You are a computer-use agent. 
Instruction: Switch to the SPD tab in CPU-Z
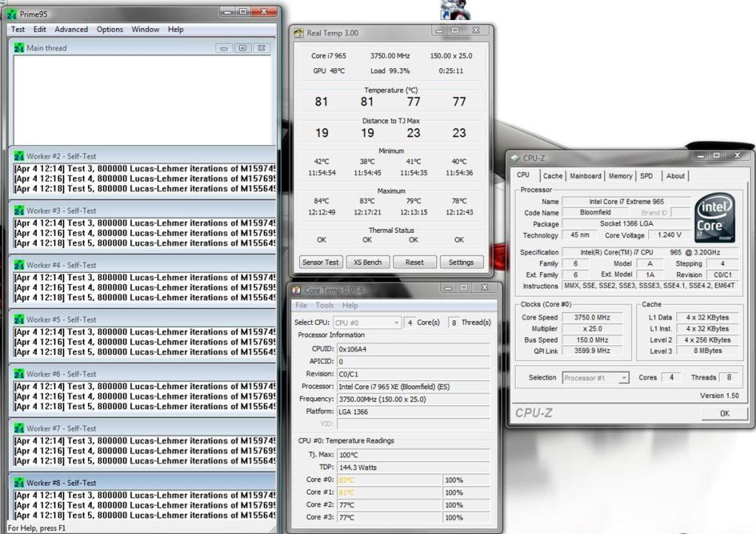pyautogui.click(x=647, y=176)
